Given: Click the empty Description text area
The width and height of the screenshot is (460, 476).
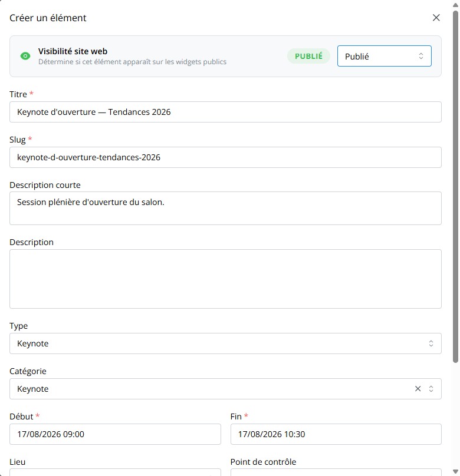Looking at the screenshot, I should (225, 279).
